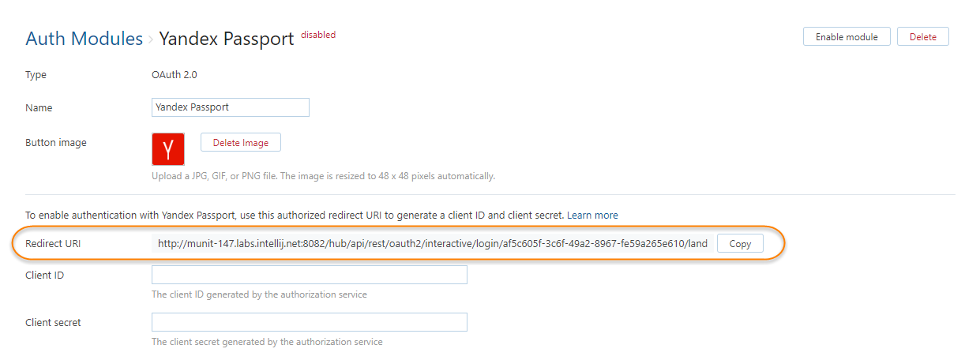Click the image upload hint text
Viewport: 980px width, 360px height.
(323, 176)
